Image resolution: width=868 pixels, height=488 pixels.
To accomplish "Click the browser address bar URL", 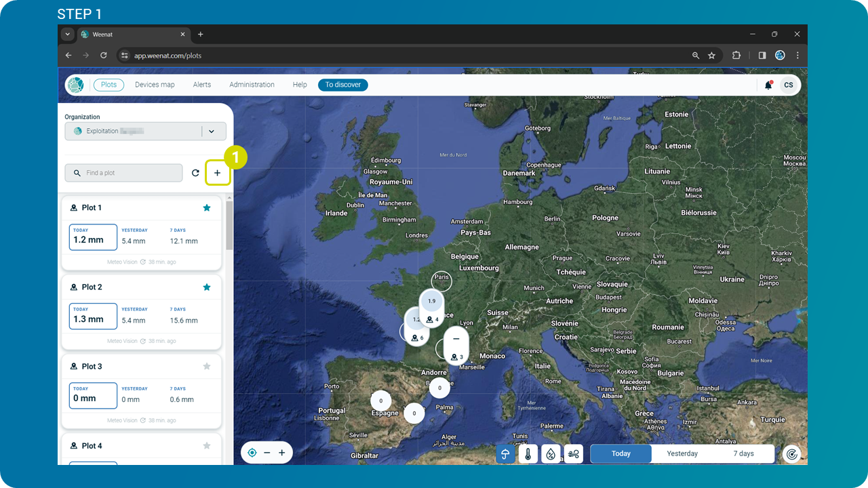I will 167,56.
